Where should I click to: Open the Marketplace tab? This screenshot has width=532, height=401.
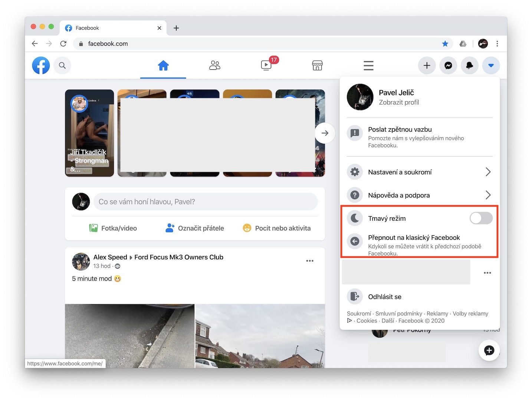point(317,66)
